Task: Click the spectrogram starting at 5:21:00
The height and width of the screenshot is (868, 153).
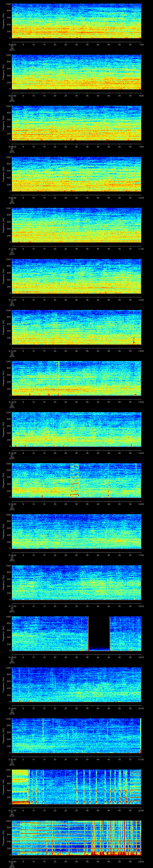Action: [76, 787]
